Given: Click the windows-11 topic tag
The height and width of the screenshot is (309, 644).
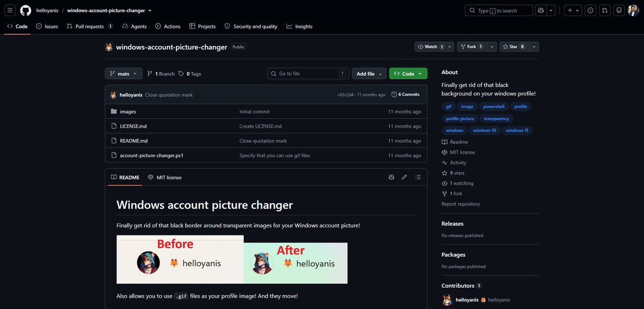Looking at the screenshot, I should (518, 130).
